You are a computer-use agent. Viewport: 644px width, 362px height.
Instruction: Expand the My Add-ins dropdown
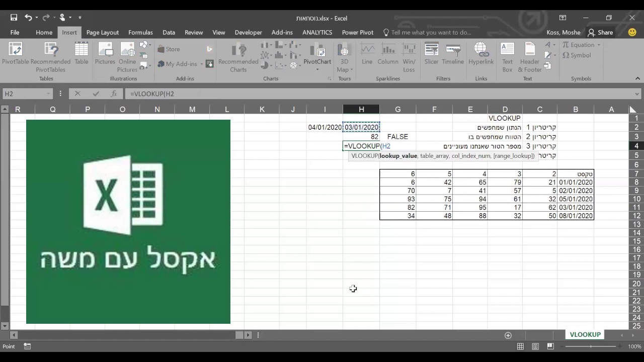[x=202, y=64]
